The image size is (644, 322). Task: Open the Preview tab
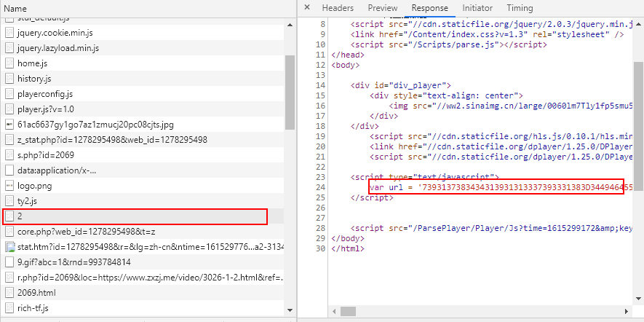coord(382,8)
